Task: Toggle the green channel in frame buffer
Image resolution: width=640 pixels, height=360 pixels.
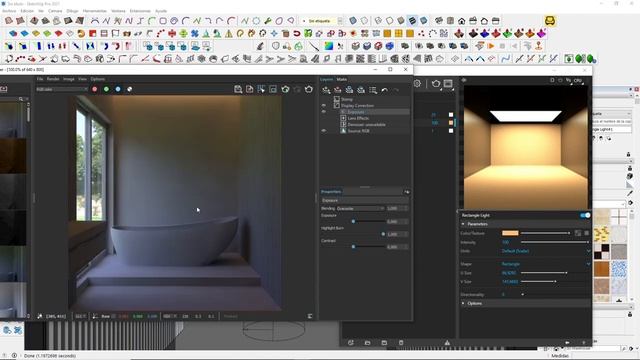Action: (x=106, y=89)
